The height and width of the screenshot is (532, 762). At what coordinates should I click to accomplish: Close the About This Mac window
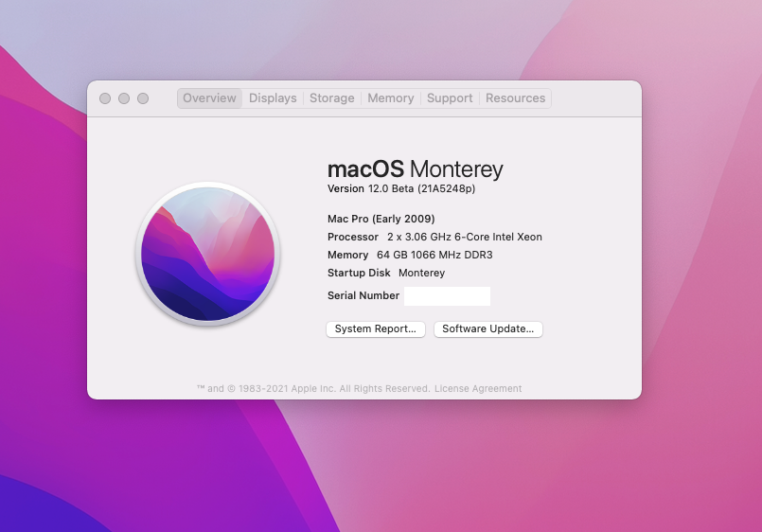pos(105,98)
